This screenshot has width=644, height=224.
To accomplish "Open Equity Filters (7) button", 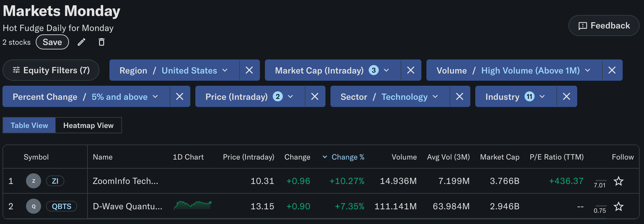I will point(51,70).
